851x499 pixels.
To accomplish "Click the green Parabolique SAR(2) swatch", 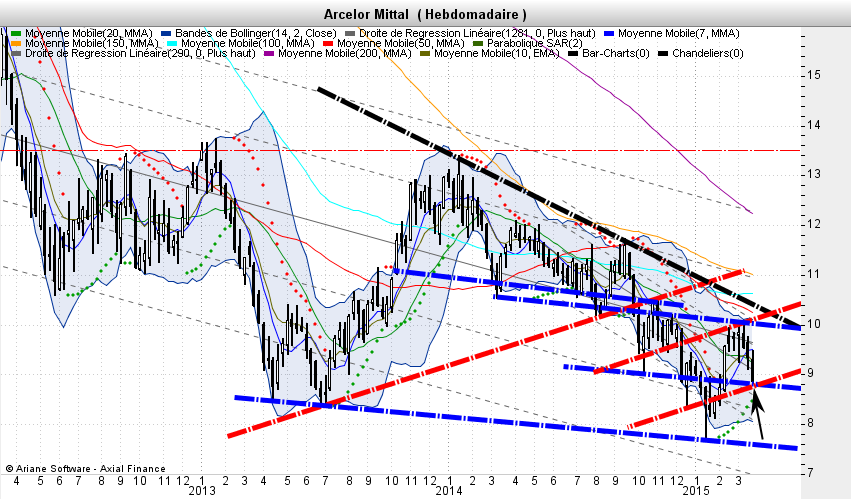I will 478,43.
